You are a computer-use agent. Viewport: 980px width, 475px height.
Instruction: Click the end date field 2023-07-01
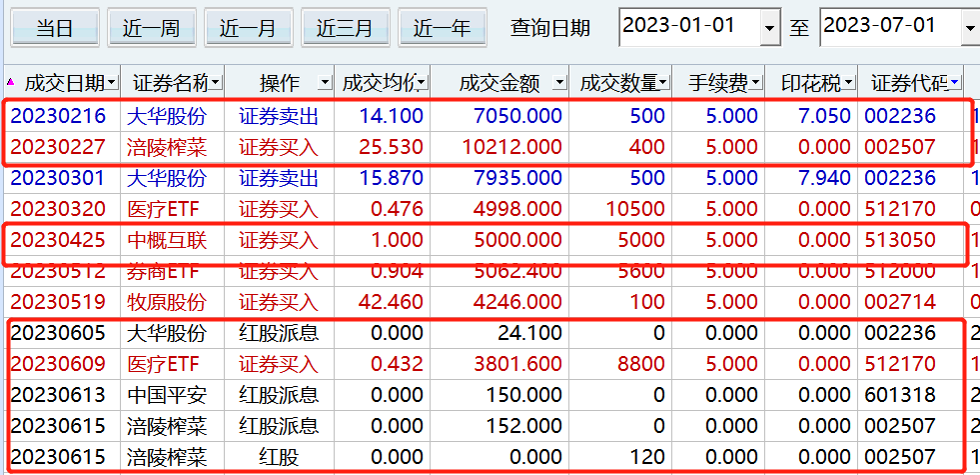coord(891,27)
